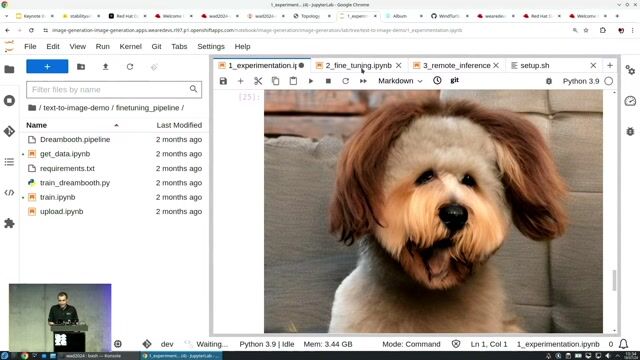Open the File menu
The image size is (640, 360).
[x=30, y=47]
